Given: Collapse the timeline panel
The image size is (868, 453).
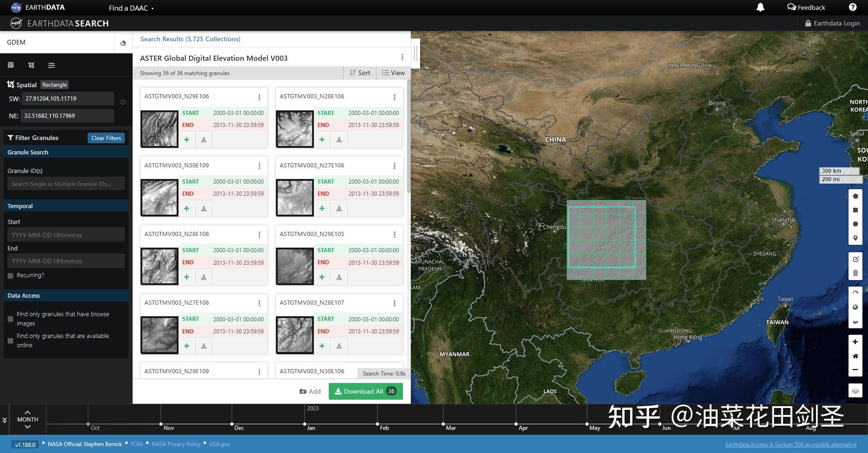Looking at the screenshot, I should tap(5, 420).
